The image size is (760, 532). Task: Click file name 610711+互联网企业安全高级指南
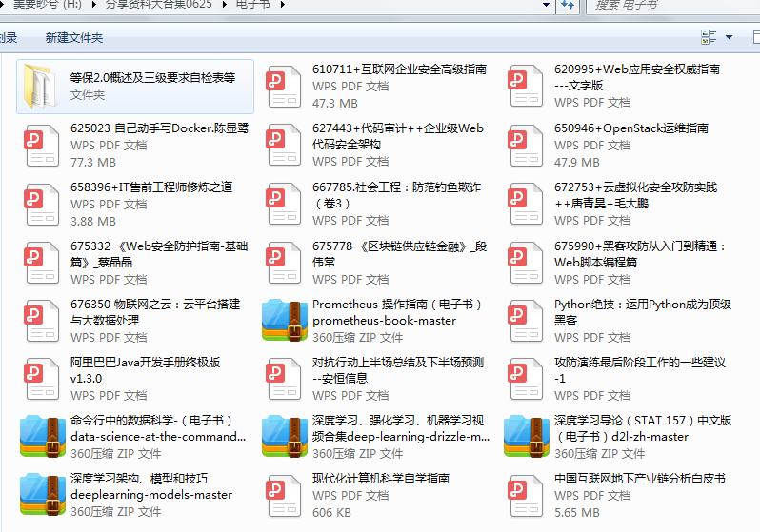(x=399, y=69)
